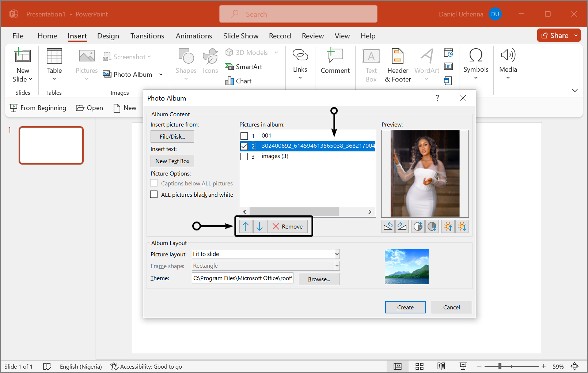Move the selected picture up in list
Screen dimensions: 588x373
pos(246,226)
